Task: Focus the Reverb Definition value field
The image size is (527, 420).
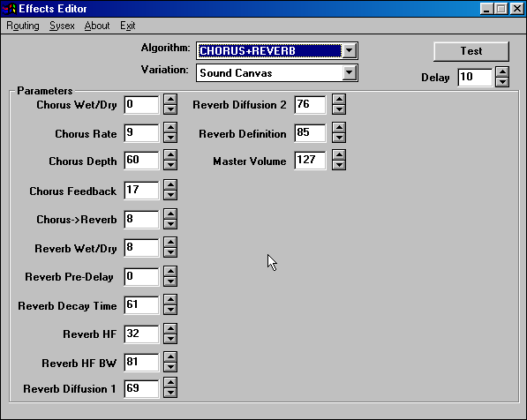Action: coord(310,132)
